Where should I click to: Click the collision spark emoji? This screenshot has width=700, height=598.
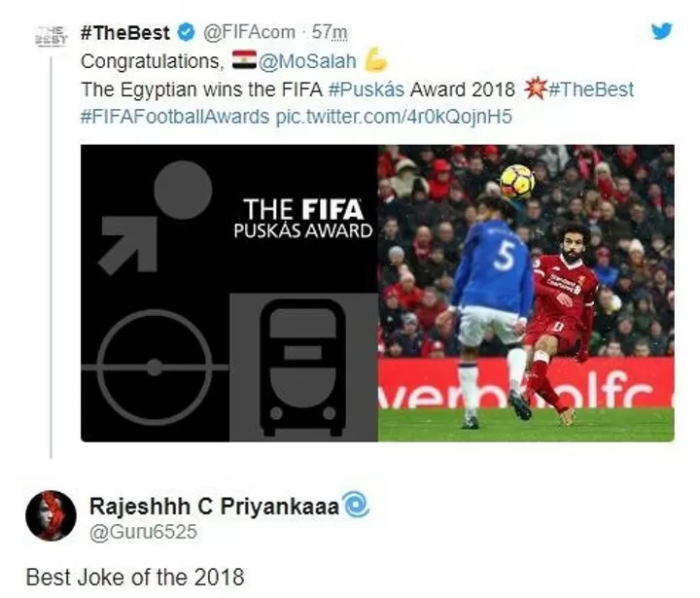pos(536,88)
